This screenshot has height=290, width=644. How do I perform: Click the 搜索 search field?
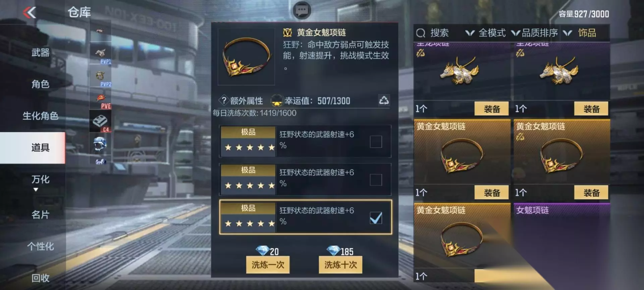point(436,33)
